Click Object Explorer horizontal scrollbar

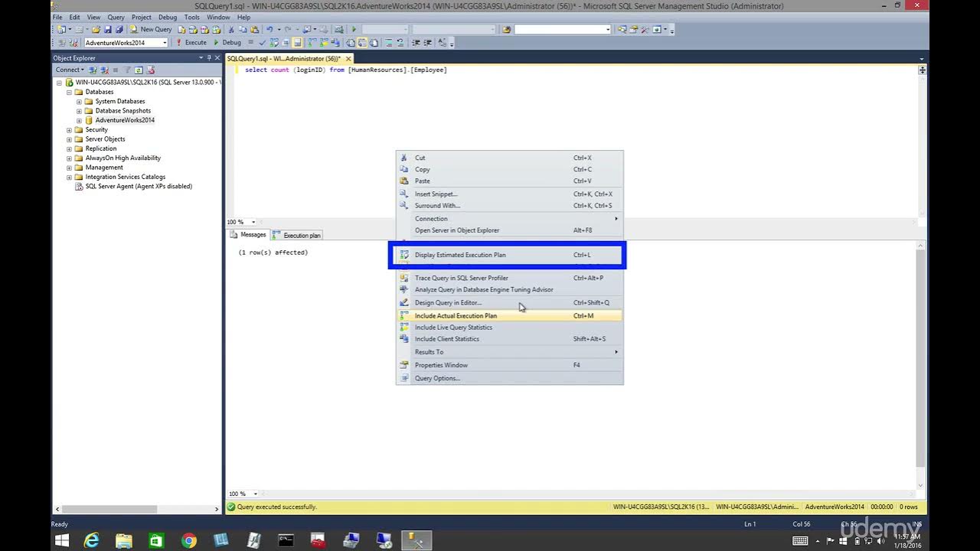109,509
